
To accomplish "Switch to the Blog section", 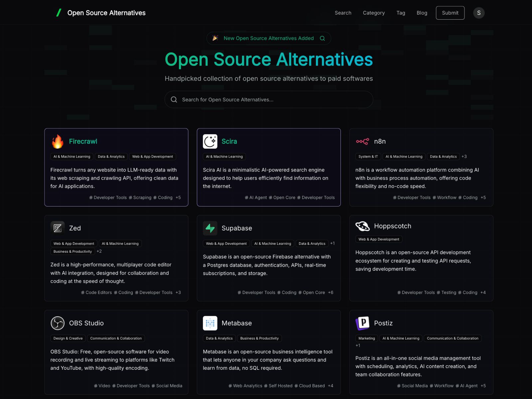I will coord(422,13).
